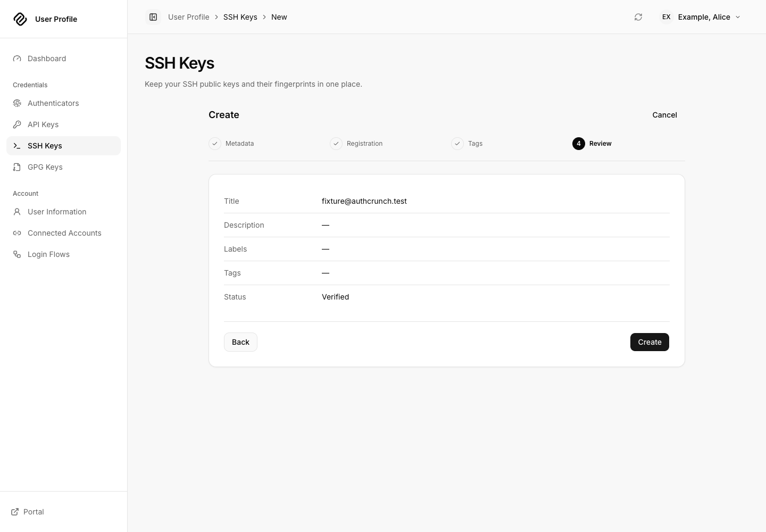This screenshot has height=532, width=766.
Task: Click SSH Keys breadcrumb link
Action: point(240,17)
